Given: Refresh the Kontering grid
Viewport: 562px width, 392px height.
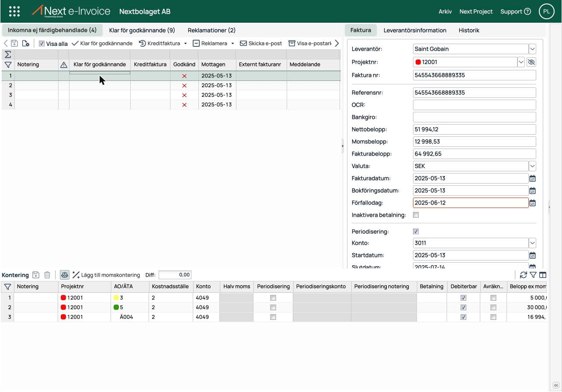Looking at the screenshot, I should point(523,275).
